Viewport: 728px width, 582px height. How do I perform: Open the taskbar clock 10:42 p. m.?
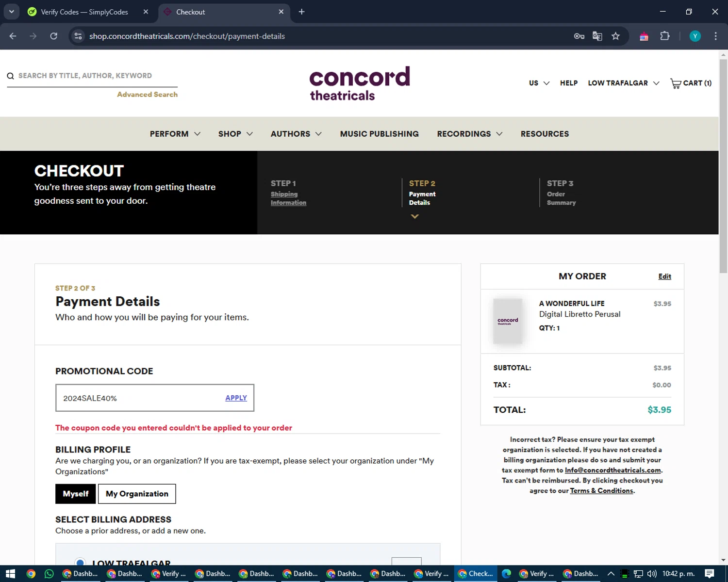click(x=678, y=574)
